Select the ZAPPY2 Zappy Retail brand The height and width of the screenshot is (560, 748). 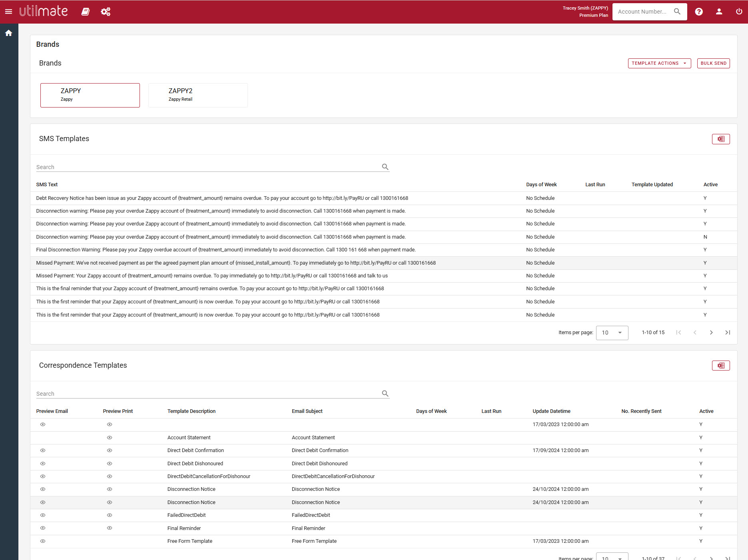198,95
